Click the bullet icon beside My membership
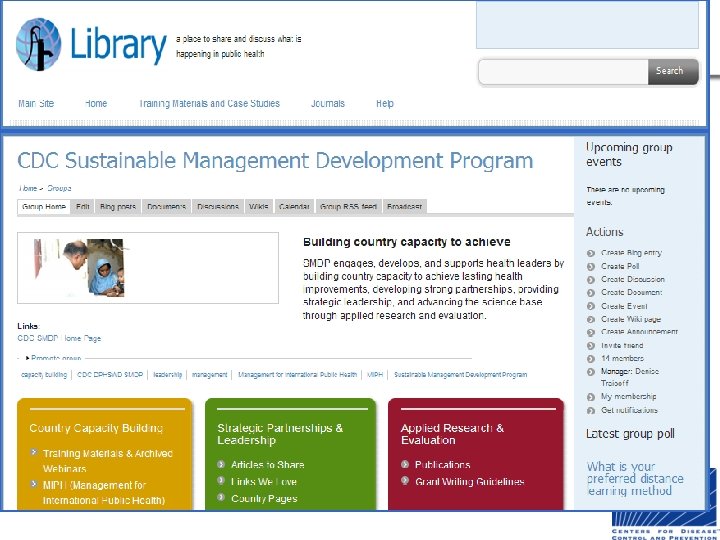 click(591, 397)
